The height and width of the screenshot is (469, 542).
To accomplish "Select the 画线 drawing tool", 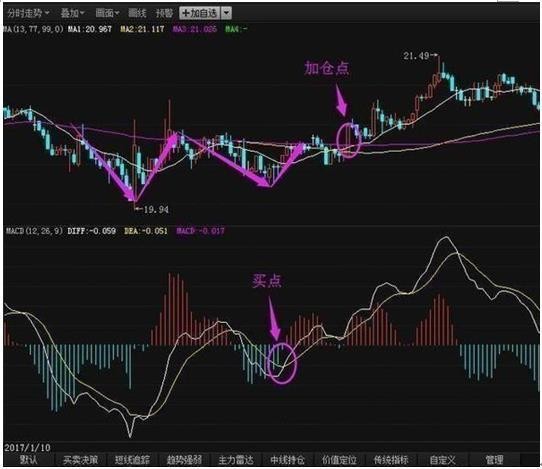I will pyautogui.click(x=137, y=13).
